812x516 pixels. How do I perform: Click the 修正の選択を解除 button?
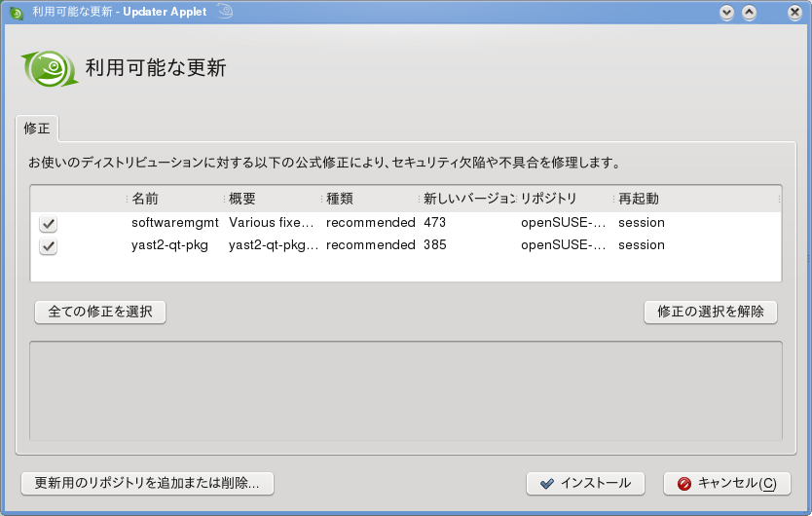pyautogui.click(x=711, y=312)
